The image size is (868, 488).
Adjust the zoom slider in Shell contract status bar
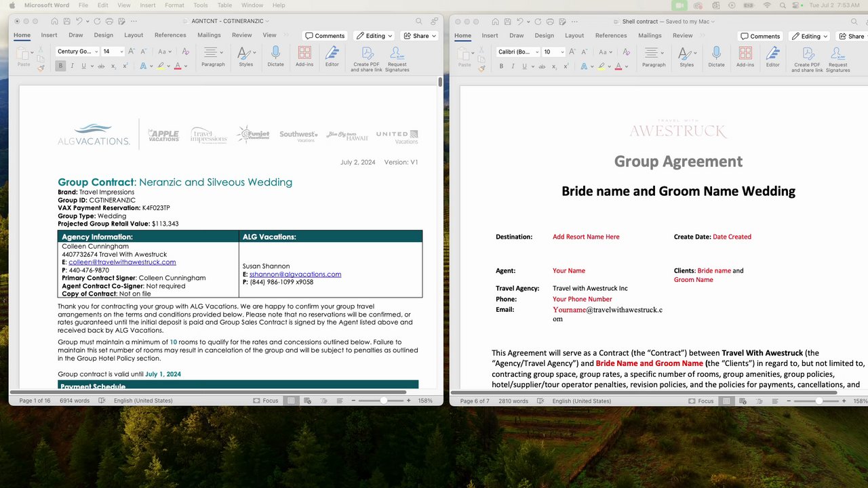(819, 401)
